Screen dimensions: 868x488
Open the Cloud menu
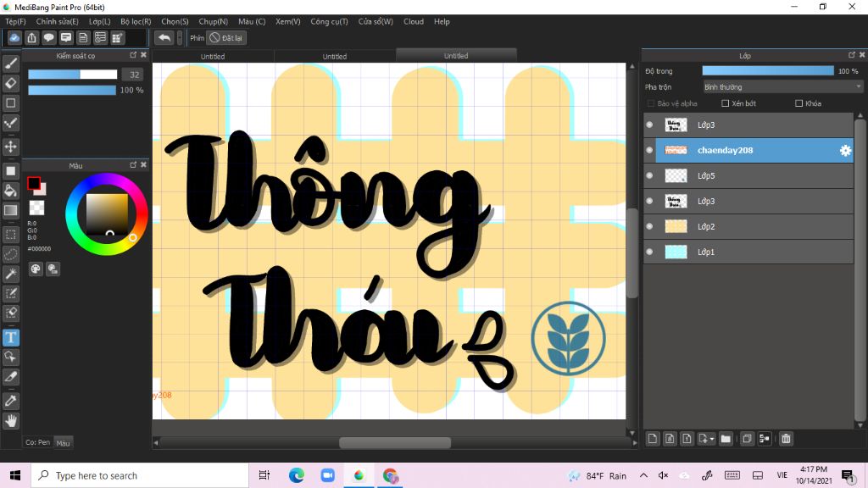click(x=414, y=21)
